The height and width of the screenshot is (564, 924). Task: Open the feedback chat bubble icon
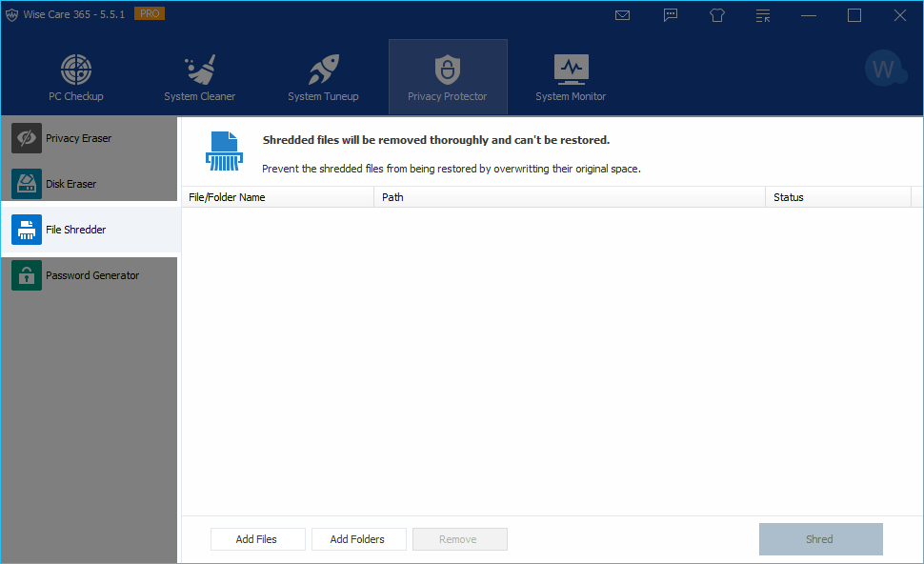click(670, 15)
